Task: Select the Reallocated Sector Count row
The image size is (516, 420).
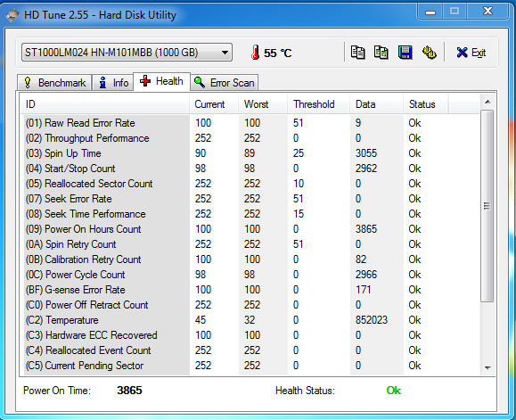Action: (250, 184)
